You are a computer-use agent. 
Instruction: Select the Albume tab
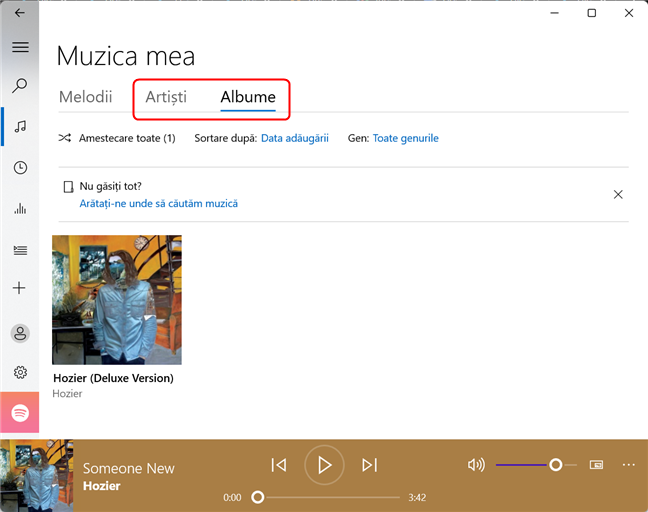click(x=248, y=97)
